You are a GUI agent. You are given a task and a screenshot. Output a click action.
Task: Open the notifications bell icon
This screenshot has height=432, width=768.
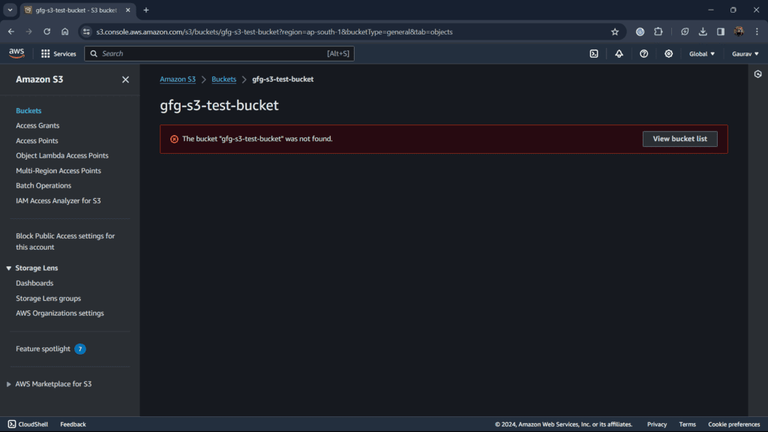click(x=619, y=54)
